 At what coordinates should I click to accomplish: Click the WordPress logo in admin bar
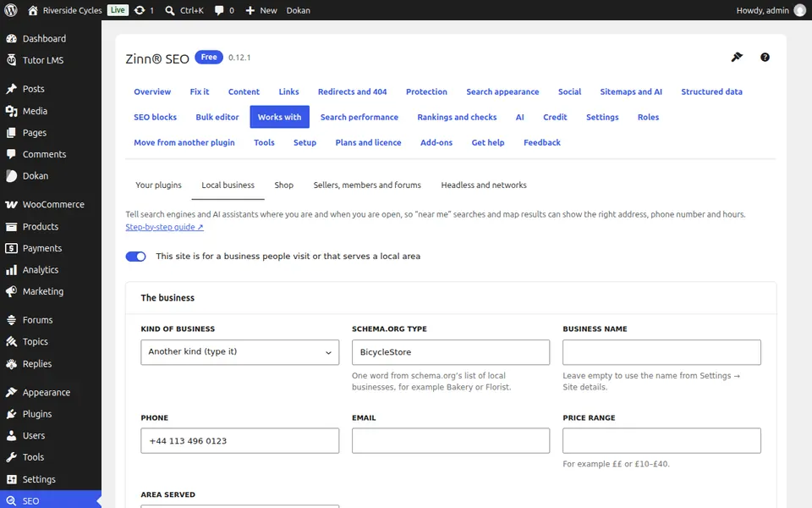[11, 10]
